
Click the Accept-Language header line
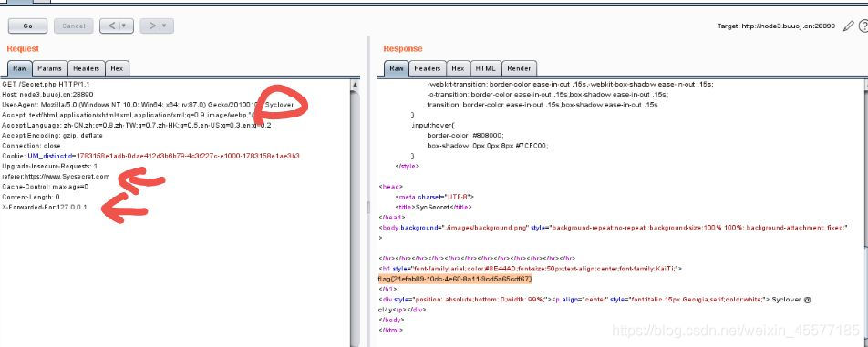pos(137,126)
